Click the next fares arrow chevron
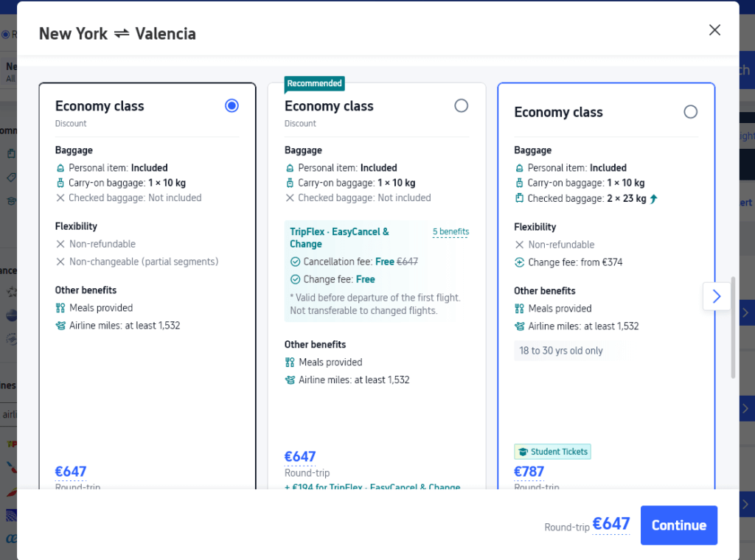 click(716, 296)
